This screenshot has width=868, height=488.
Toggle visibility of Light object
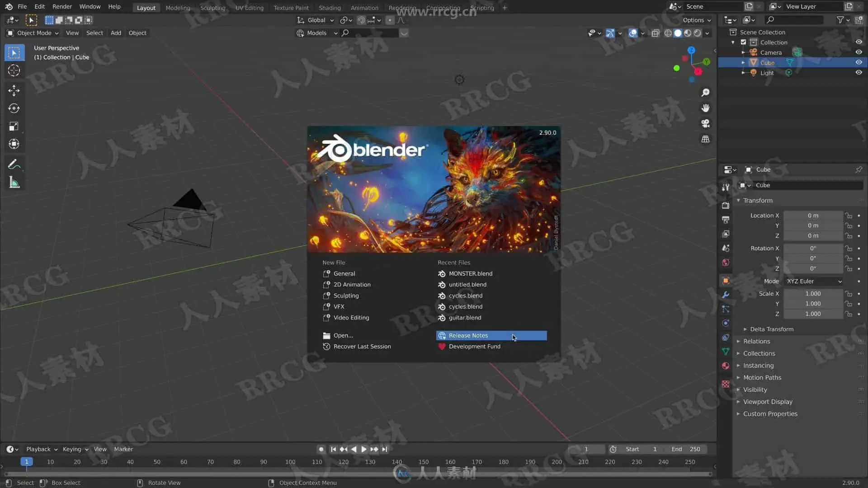pyautogui.click(x=859, y=73)
